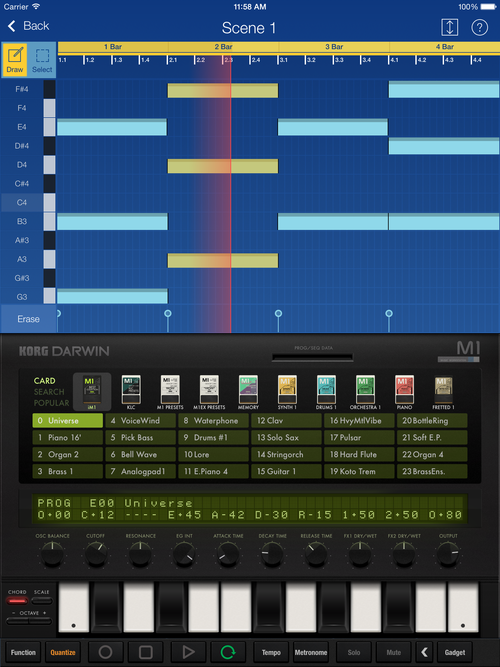Viewport: 500px width, 667px height.
Task: Collapse the gadget panel with left chevron
Action: click(424, 652)
